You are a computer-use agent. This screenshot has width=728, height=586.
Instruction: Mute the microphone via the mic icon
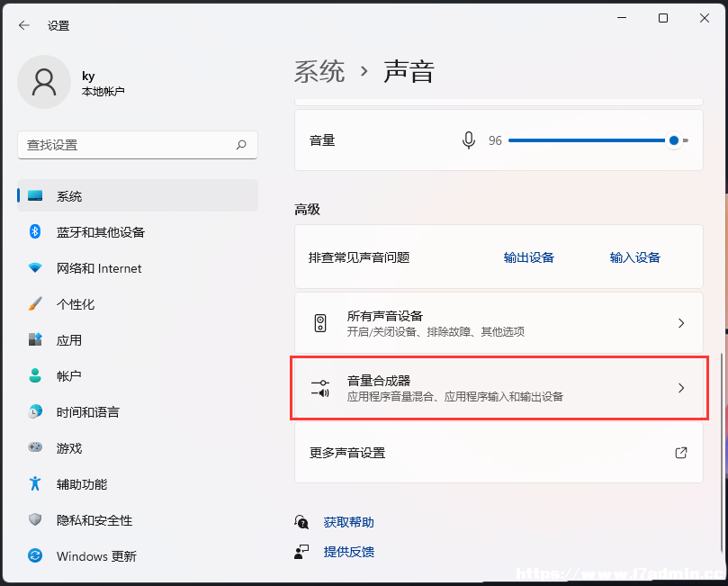pyautogui.click(x=469, y=140)
